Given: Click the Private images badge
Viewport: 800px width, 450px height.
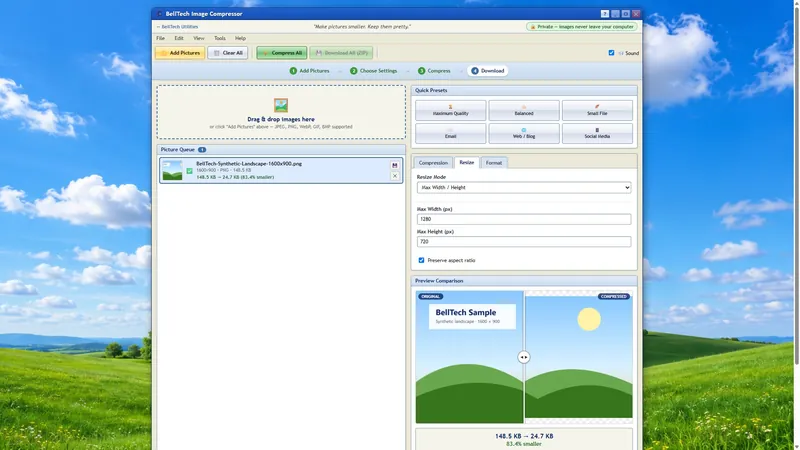Looking at the screenshot, I should 582,27.
